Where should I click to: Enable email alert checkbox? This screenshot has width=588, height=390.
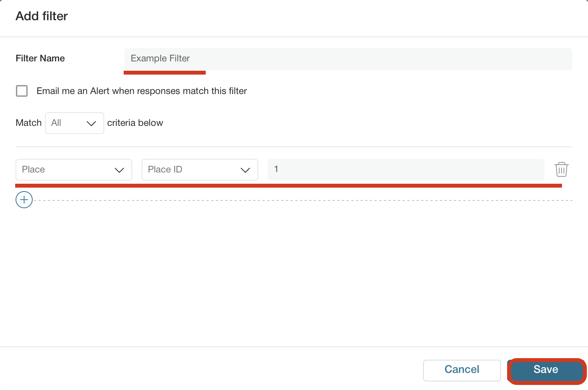tap(22, 91)
